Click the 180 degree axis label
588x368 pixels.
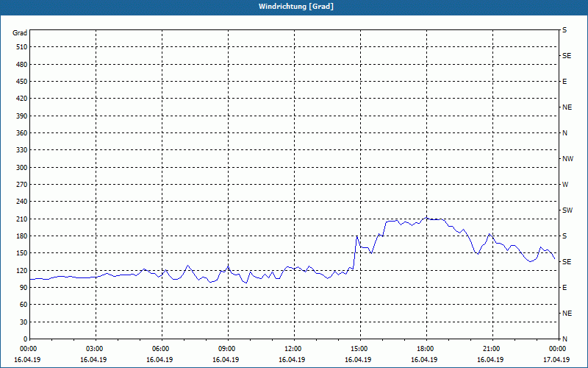coord(22,236)
